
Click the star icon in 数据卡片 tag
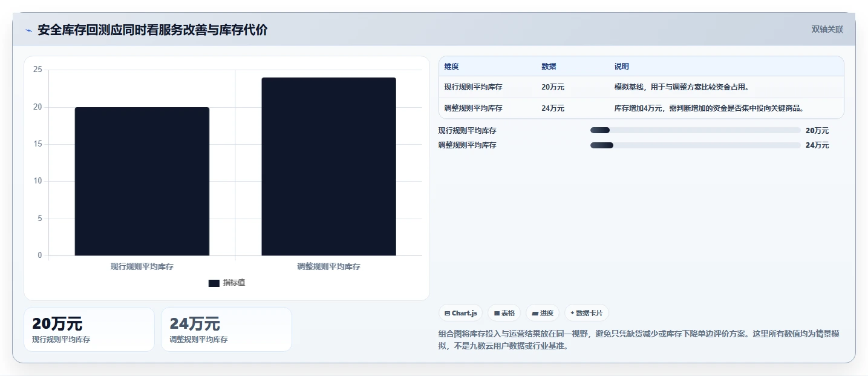click(x=572, y=313)
